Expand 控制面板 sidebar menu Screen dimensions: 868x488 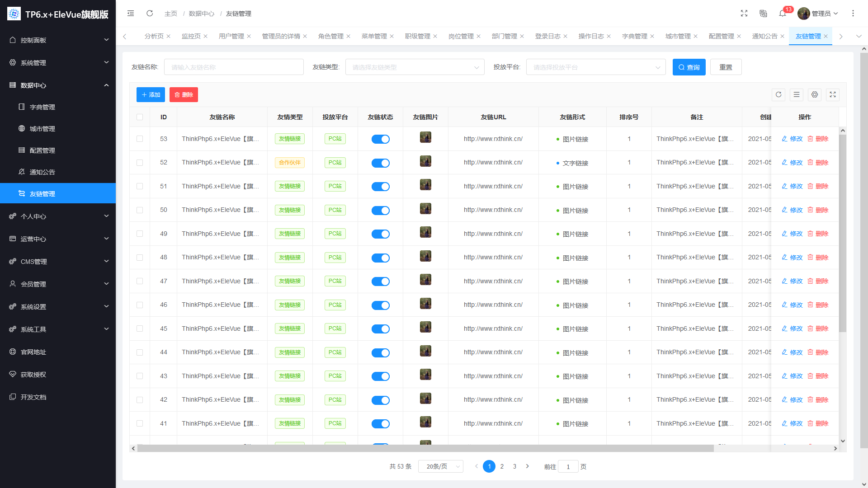pos(58,40)
